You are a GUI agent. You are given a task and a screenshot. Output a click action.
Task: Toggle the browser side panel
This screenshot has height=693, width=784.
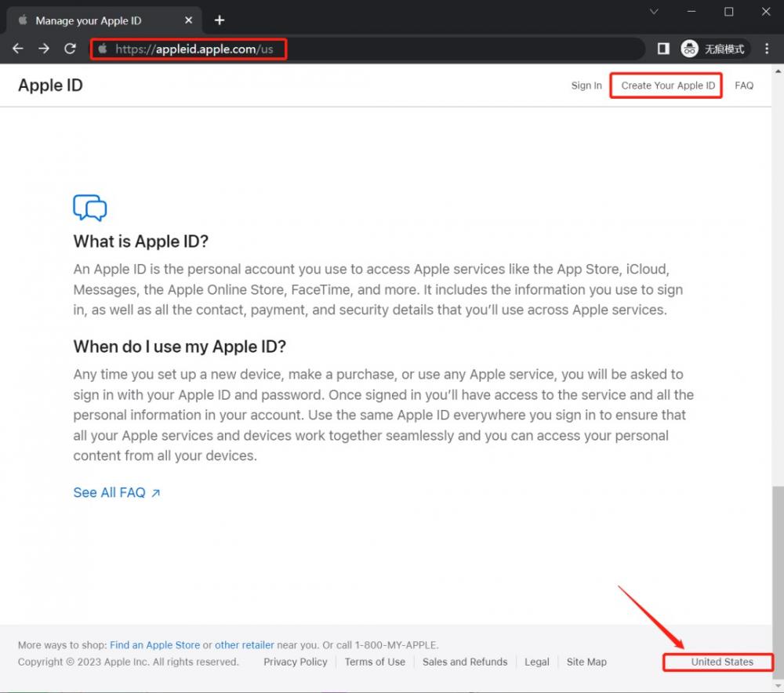point(663,49)
